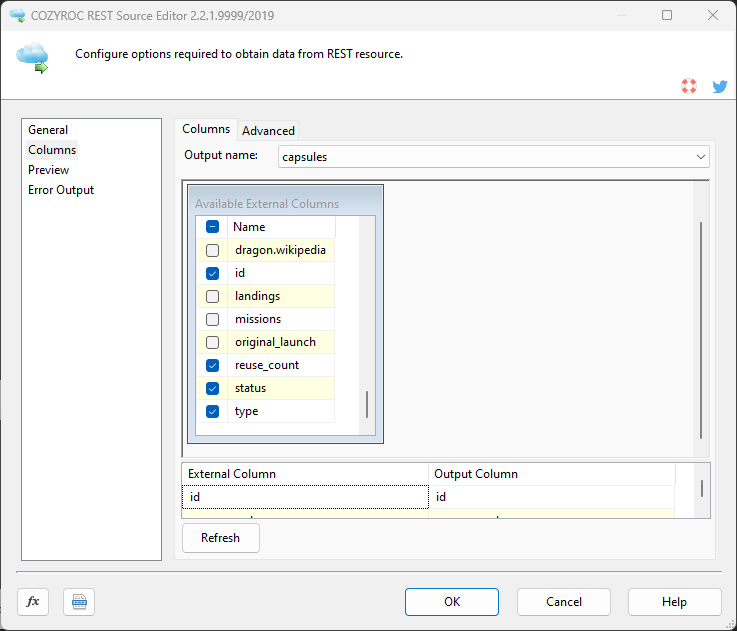
Task: Select the id Output Column cell
Action: point(552,497)
